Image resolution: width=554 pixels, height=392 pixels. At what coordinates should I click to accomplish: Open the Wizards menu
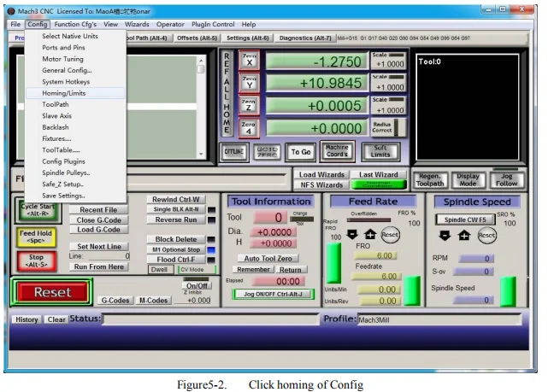click(x=137, y=25)
